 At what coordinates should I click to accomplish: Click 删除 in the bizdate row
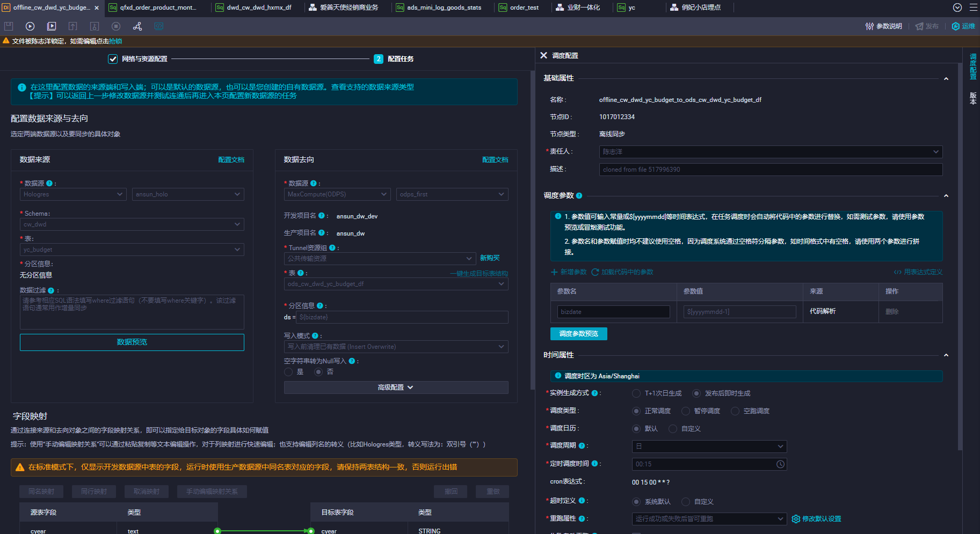892,312
